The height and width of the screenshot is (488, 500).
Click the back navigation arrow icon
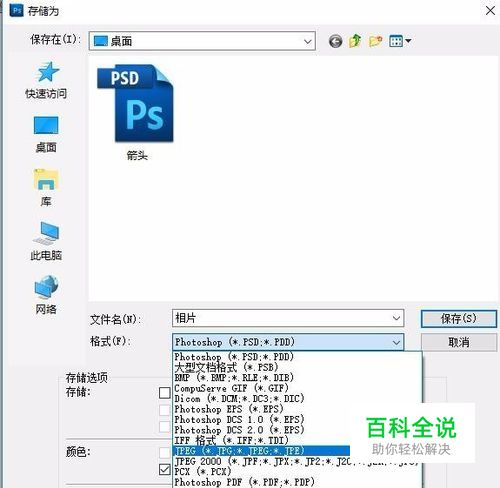click(x=335, y=41)
